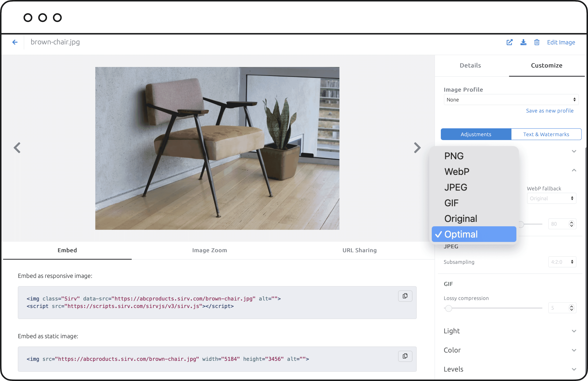Go to next image with right arrow
The image size is (588, 381).
pyautogui.click(x=417, y=148)
